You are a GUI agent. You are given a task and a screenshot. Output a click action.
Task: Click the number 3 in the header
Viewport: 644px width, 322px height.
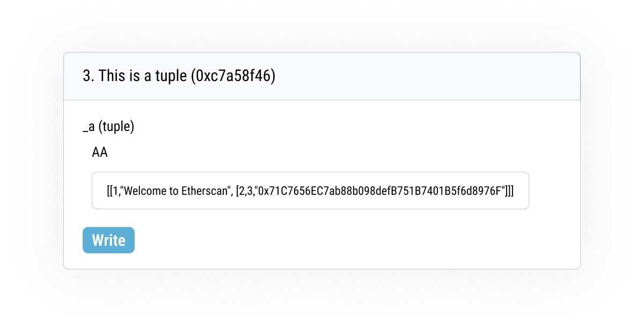pos(86,76)
